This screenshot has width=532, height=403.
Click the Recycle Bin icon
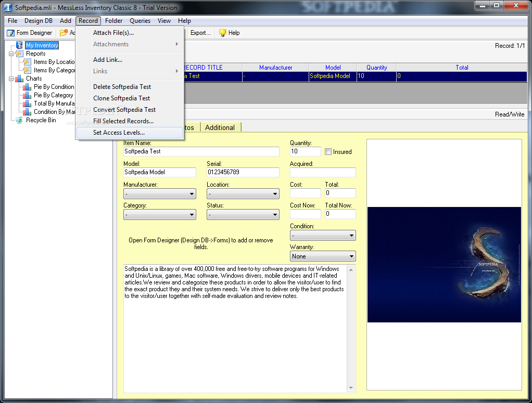click(19, 120)
